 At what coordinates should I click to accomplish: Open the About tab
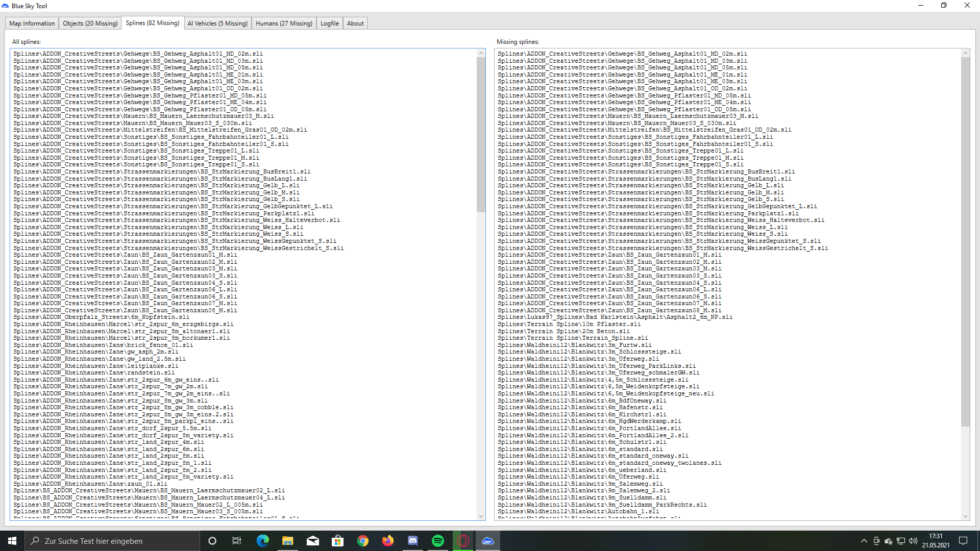tap(355, 23)
